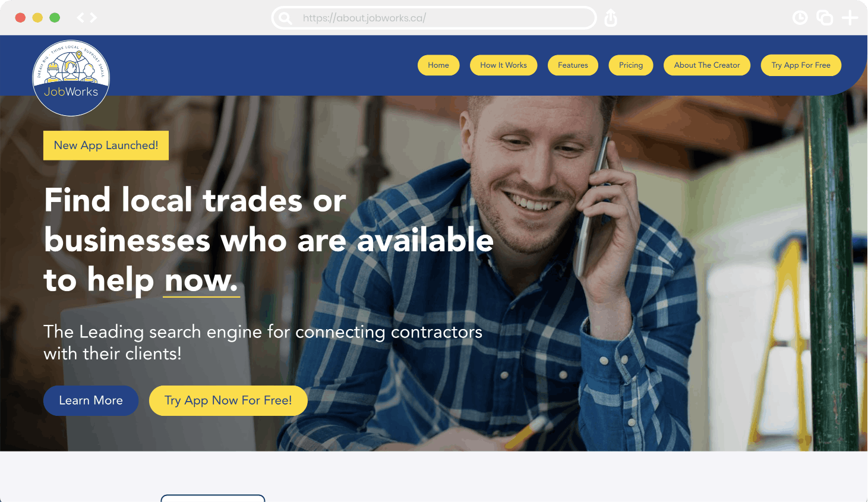Click the underlined word now in headline

pyautogui.click(x=201, y=280)
